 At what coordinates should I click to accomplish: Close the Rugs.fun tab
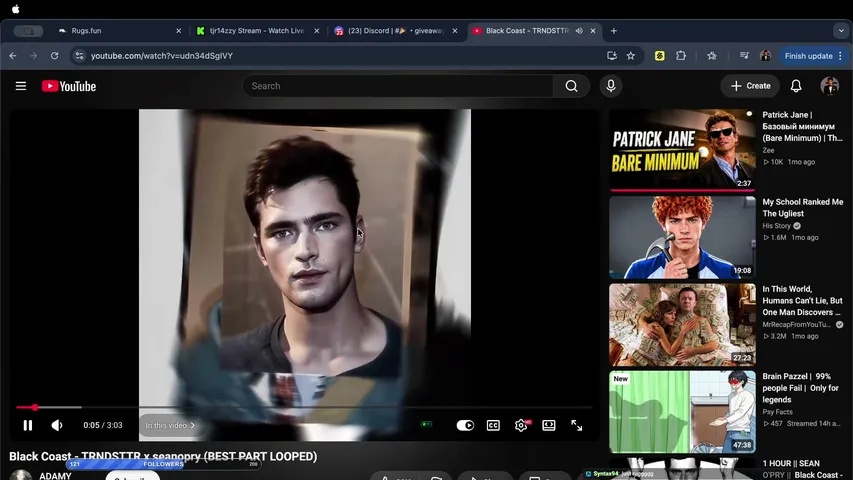click(x=178, y=31)
